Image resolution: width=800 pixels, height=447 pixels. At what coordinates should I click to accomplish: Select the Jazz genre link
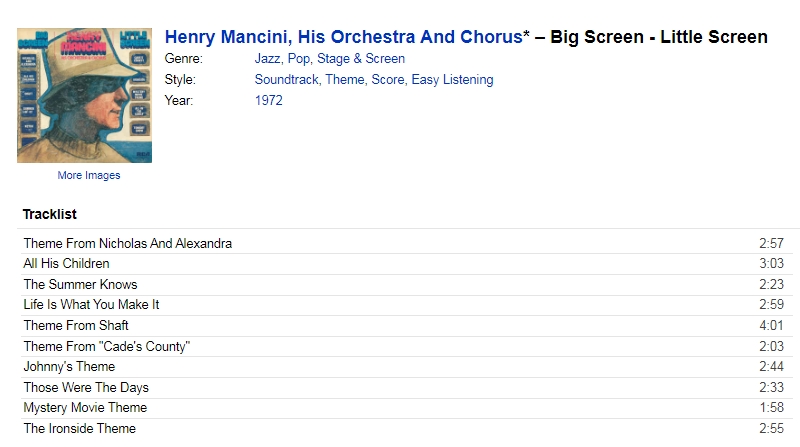268,59
